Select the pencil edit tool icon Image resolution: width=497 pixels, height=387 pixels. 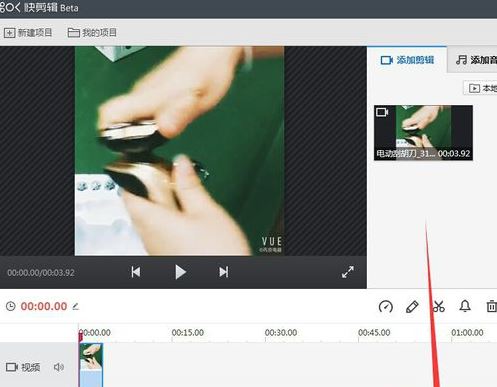(412, 306)
